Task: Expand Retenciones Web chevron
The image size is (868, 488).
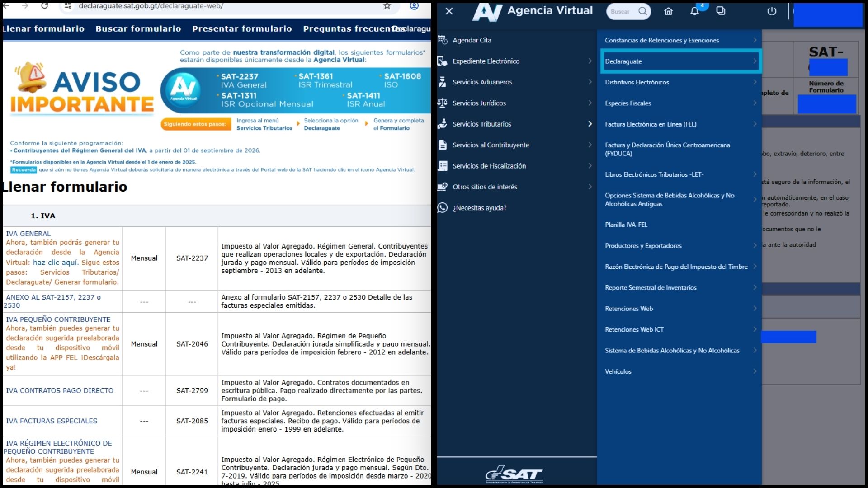Action: click(755, 308)
